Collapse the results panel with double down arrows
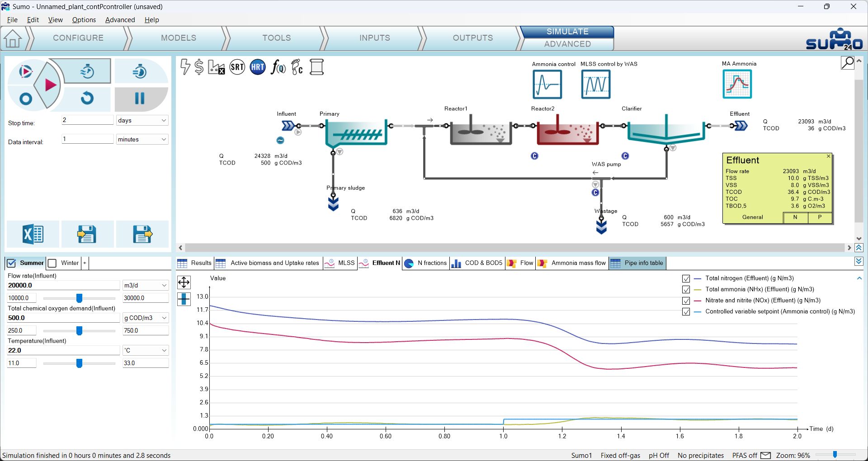The image size is (868, 461). coord(859,261)
